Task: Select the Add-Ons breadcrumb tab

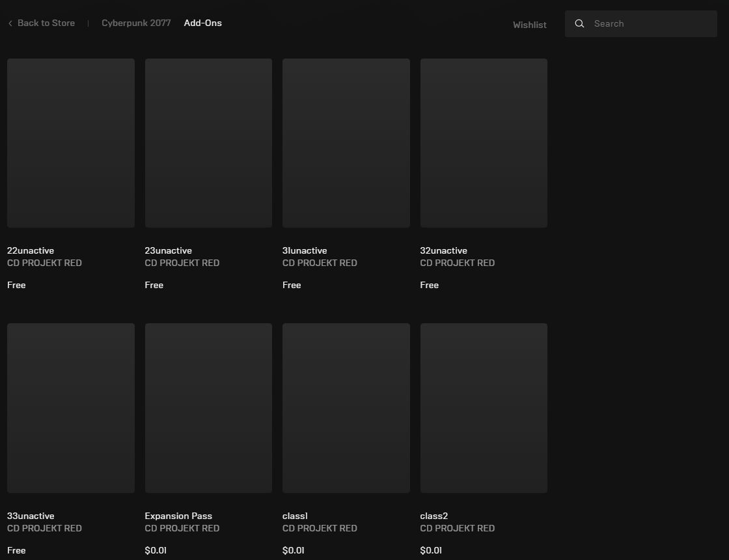Action: (202, 23)
